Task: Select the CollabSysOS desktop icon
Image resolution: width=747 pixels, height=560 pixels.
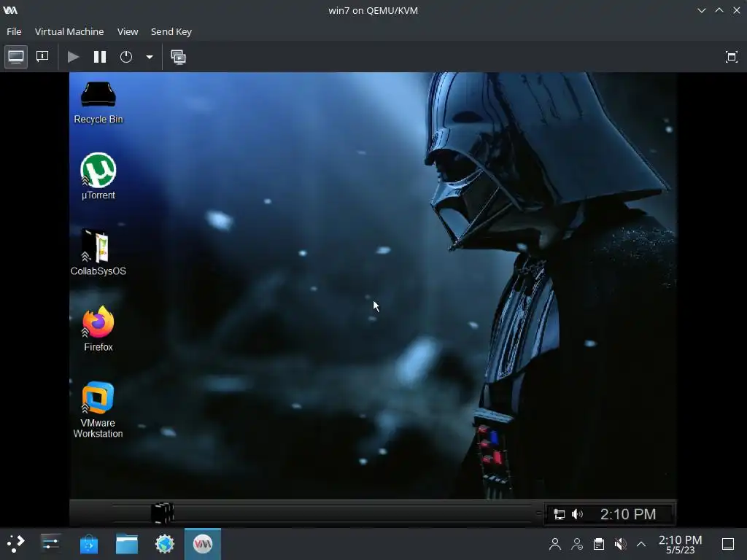Action: (x=98, y=252)
